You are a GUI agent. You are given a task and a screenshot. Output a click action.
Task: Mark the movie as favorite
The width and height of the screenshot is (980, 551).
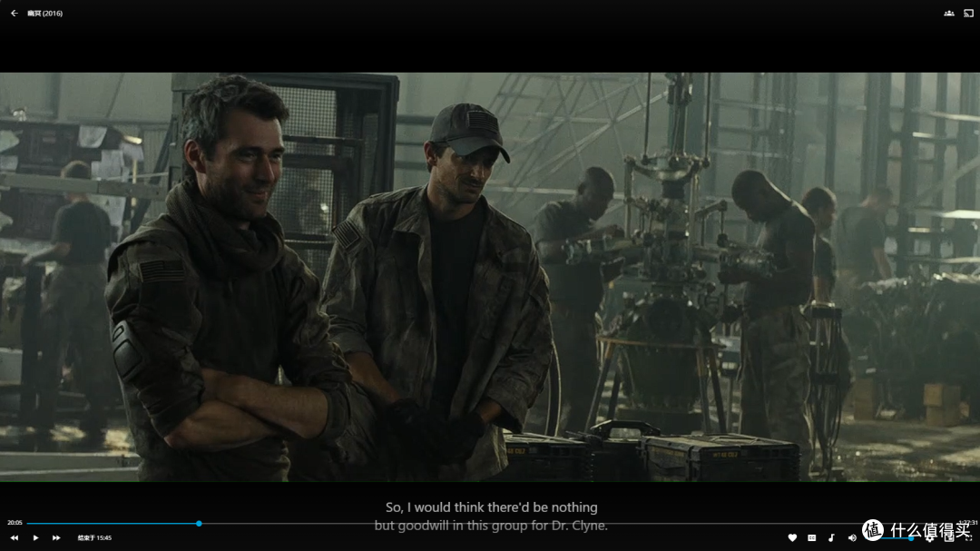[792, 538]
